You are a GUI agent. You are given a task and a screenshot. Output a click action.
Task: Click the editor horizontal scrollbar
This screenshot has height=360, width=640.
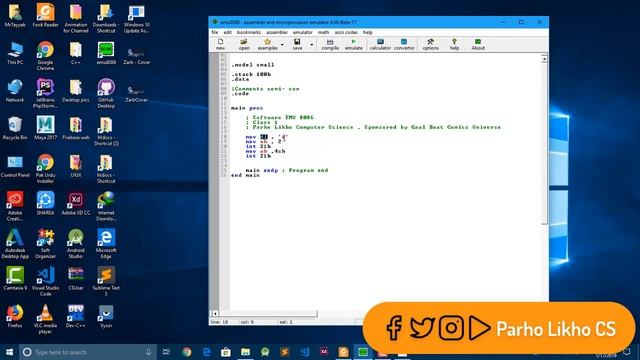pos(267,313)
